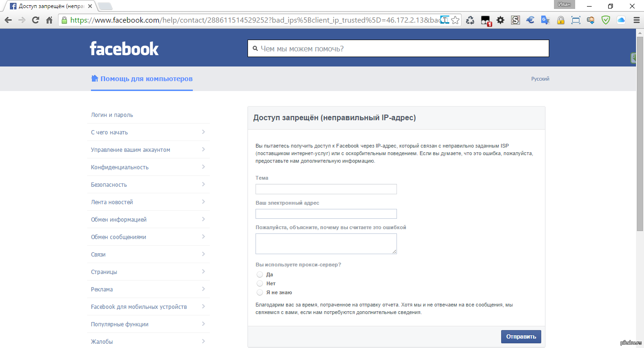Focus the Чем мы можем помочь search box
The width and height of the screenshot is (644, 348).
tap(398, 49)
